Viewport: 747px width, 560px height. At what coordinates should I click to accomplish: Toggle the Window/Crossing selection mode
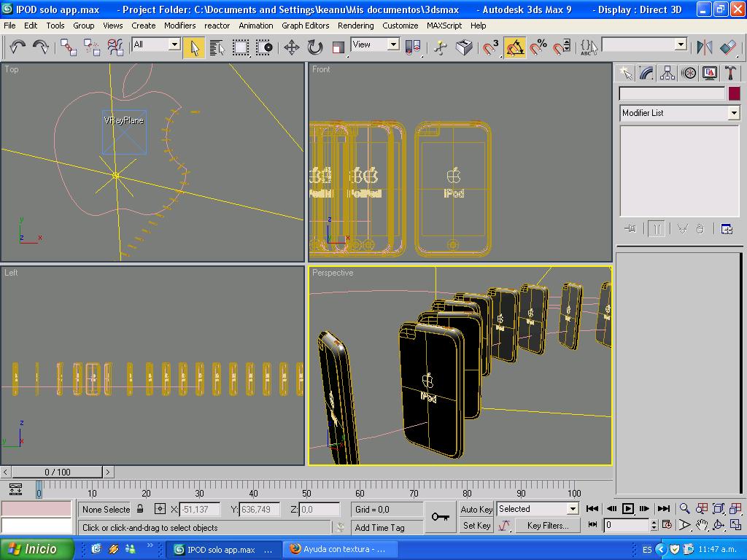(x=263, y=47)
